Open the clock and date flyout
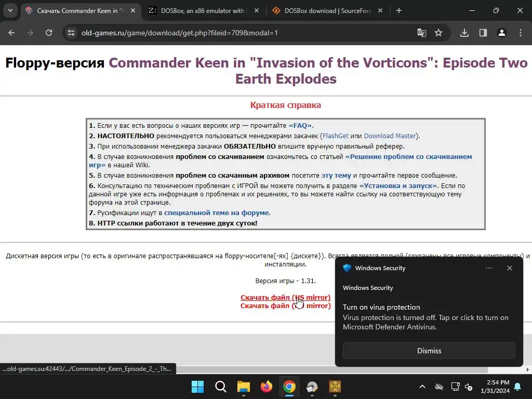The height and width of the screenshot is (399, 532). click(495, 387)
